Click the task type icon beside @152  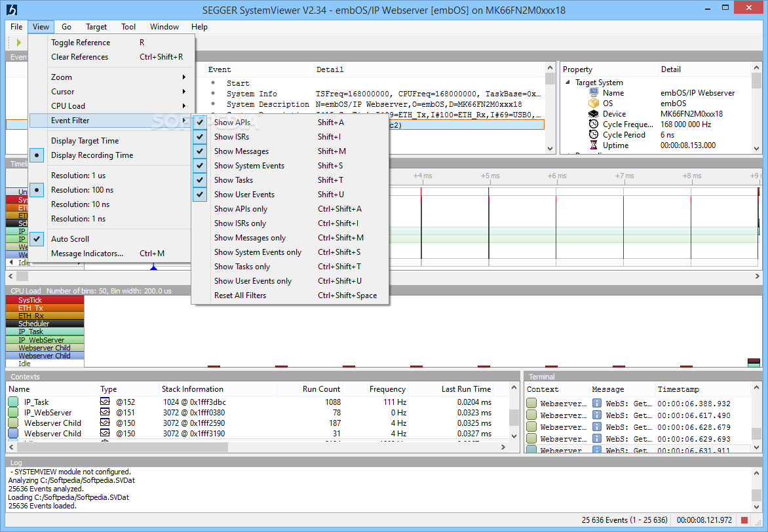point(105,402)
